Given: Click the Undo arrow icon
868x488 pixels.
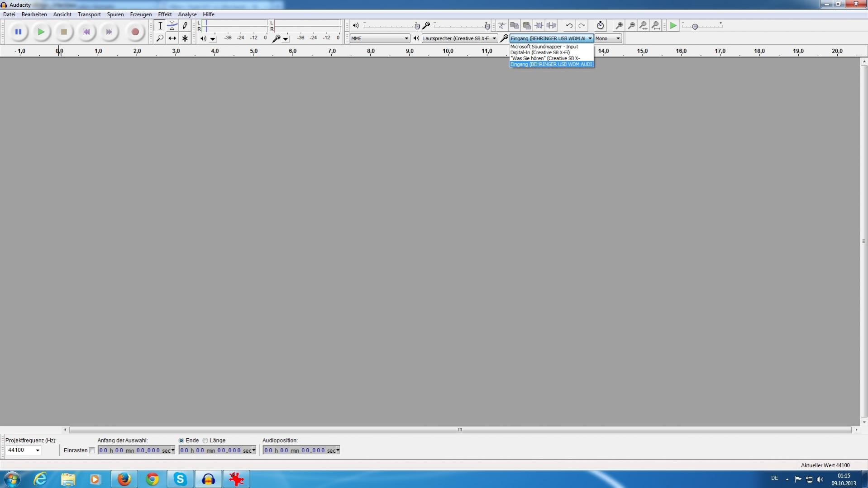Looking at the screenshot, I should click(x=569, y=26).
